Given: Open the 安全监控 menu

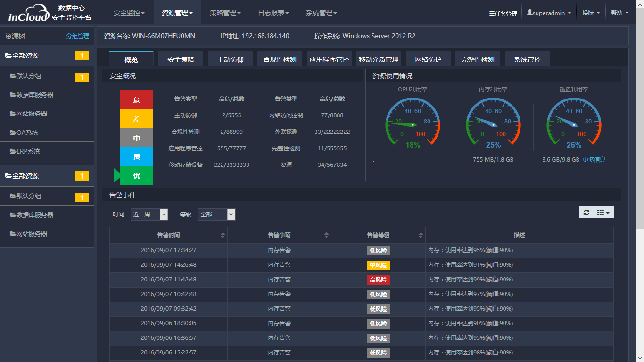Looking at the screenshot, I should (x=129, y=13).
